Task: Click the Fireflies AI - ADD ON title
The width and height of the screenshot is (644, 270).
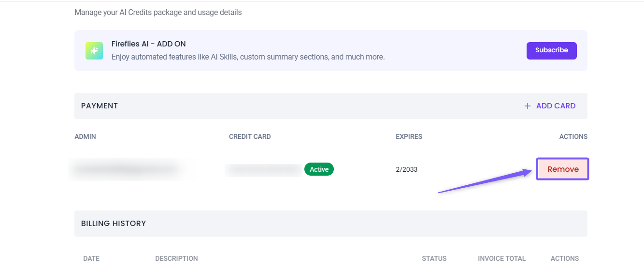Action: [148, 44]
